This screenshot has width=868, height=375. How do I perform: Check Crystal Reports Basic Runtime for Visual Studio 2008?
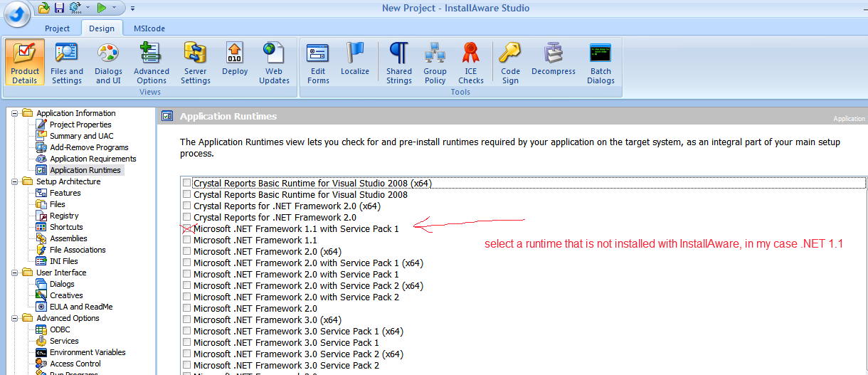(187, 194)
